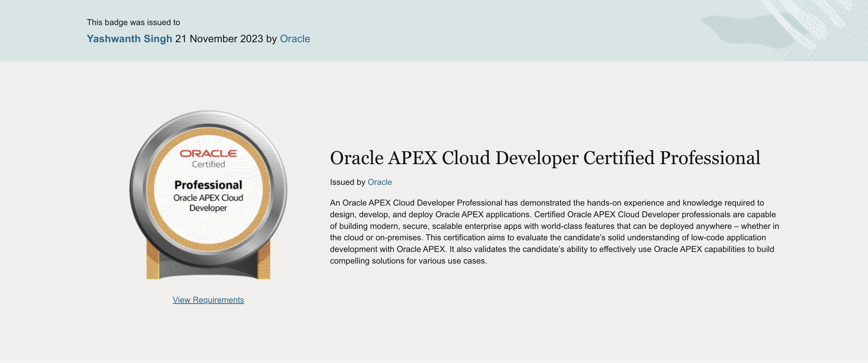Open Yashwanth Singh's profile
Screen dimensions: 868x363
point(129,39)
